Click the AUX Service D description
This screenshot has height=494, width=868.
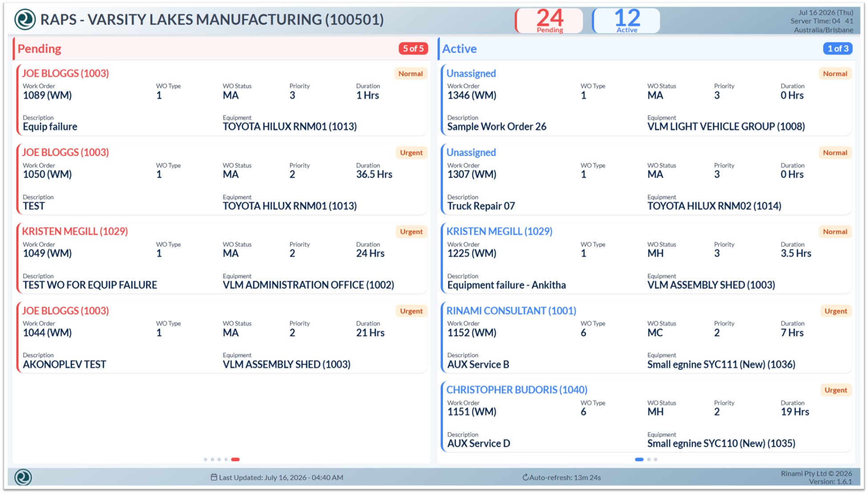click(x=479, y=443)
